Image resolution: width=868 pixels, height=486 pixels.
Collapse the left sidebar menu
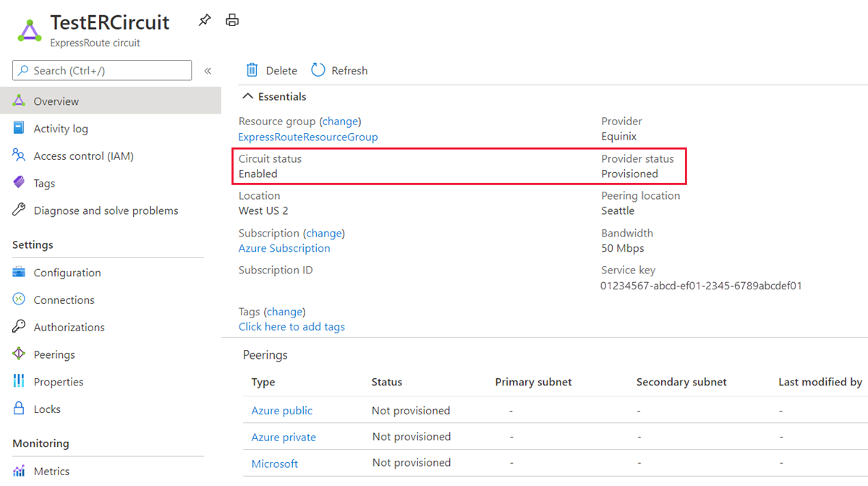pyautogui.click(x=208, y=70)
